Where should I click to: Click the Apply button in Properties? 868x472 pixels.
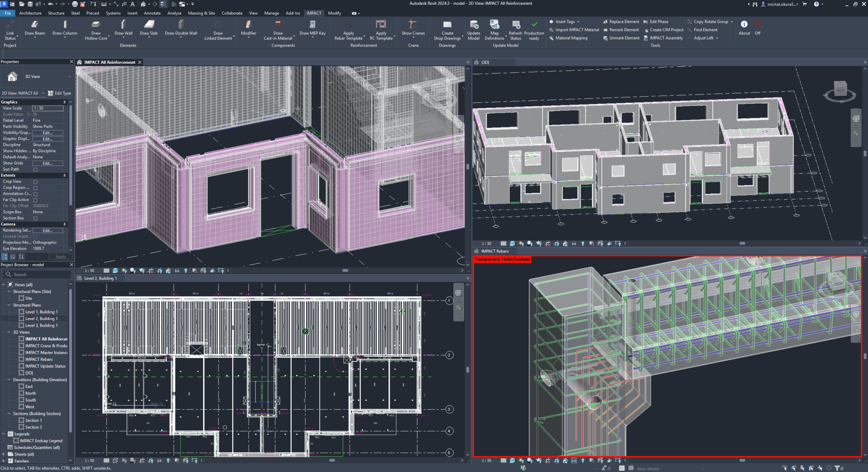[x=60, y=256]
